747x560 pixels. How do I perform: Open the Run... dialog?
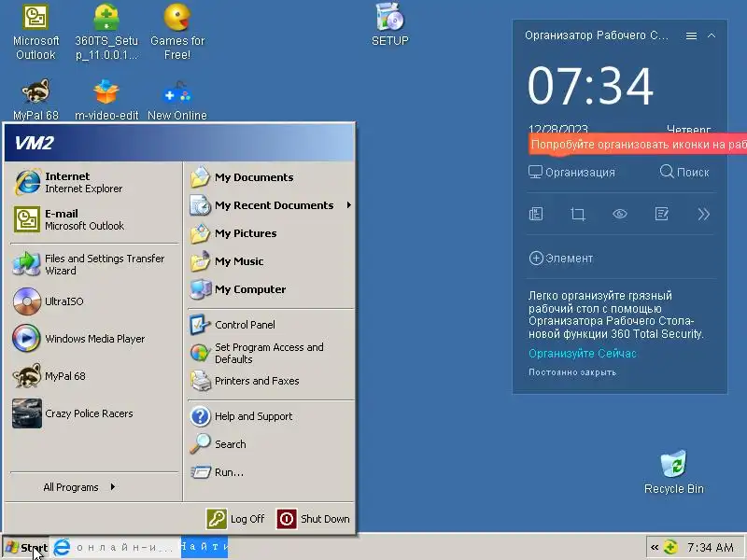pos(271,472)
